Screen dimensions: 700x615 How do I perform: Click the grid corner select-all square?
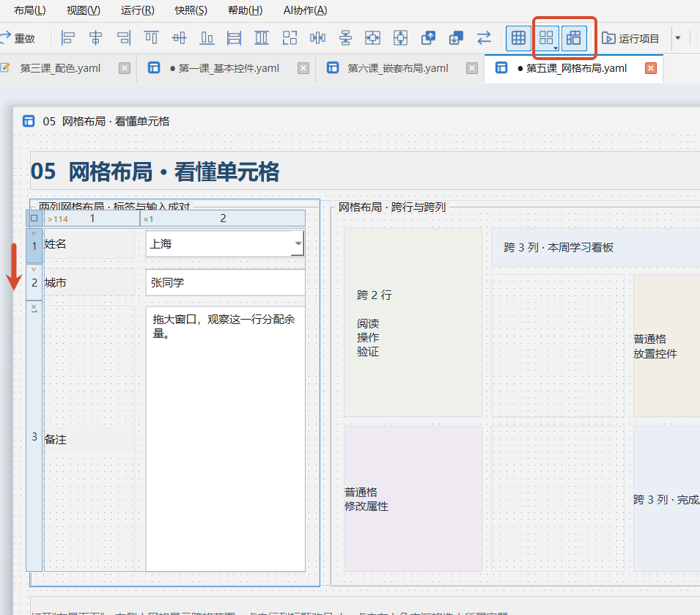pos(34,218)
